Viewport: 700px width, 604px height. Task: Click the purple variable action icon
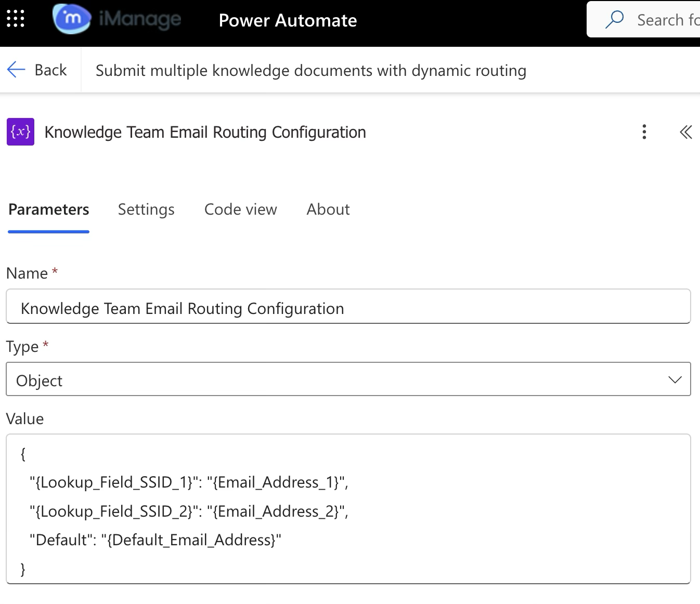[x=20, y=132]
